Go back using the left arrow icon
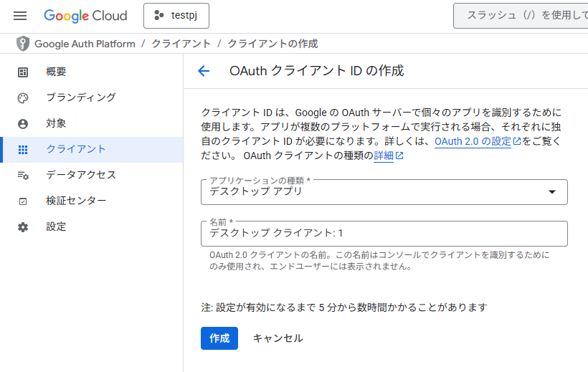588x372 pixels. coord(204,71)
